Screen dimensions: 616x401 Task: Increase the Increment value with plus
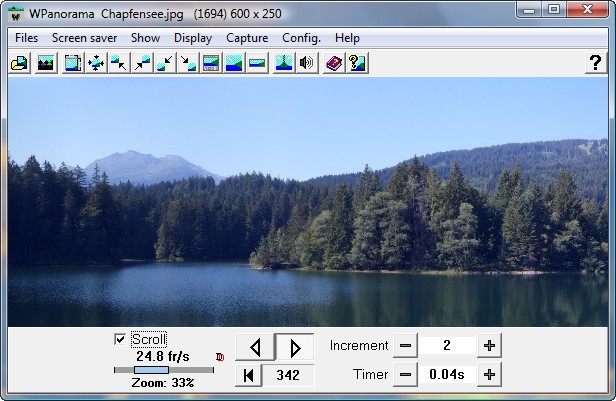(489, 346)
